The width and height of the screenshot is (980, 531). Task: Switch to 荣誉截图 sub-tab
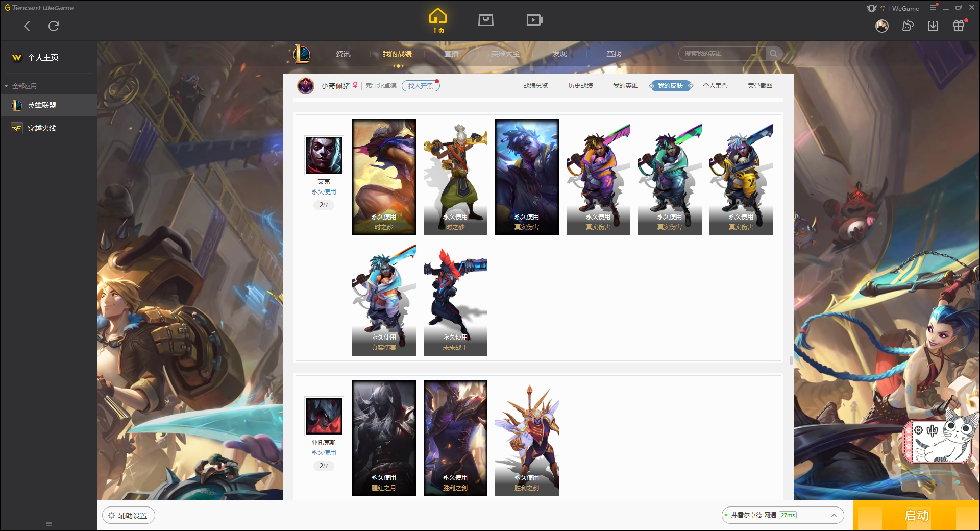coord(760,86)
